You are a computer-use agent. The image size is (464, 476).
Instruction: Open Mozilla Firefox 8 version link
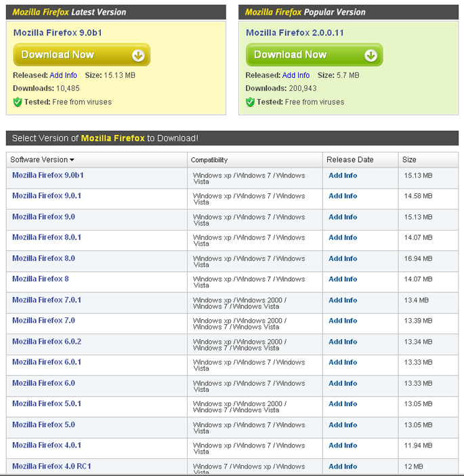(x=41, y=279)
